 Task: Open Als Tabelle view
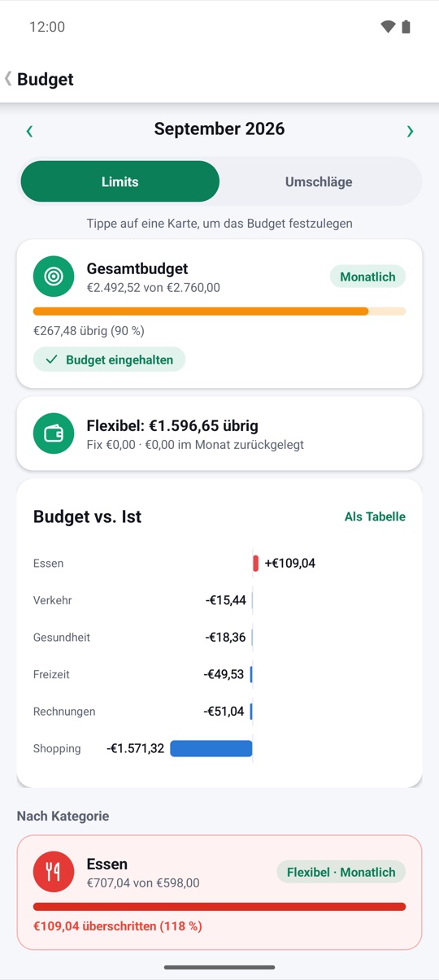[x=375, y=516]
